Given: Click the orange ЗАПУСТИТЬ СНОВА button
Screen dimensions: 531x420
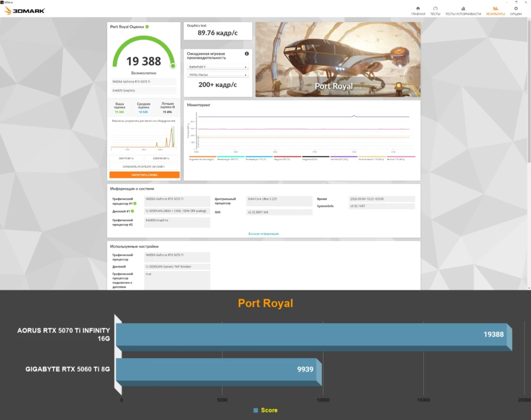Looking at the screenshot, I should coord(144,175).
